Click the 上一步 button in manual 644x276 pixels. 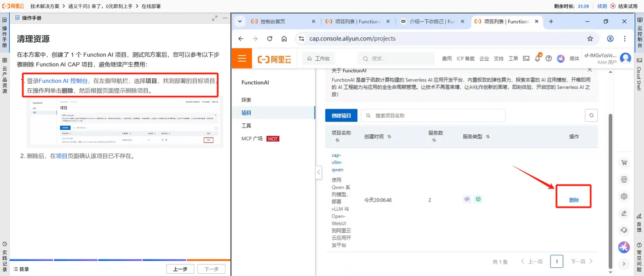[x=180, y=269]
